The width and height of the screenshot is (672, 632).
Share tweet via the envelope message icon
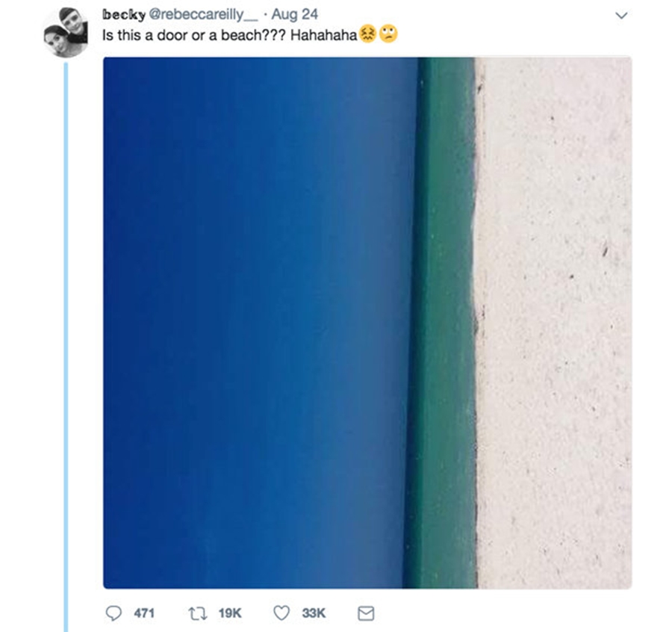pyautogui.click(x=366, y=613)
